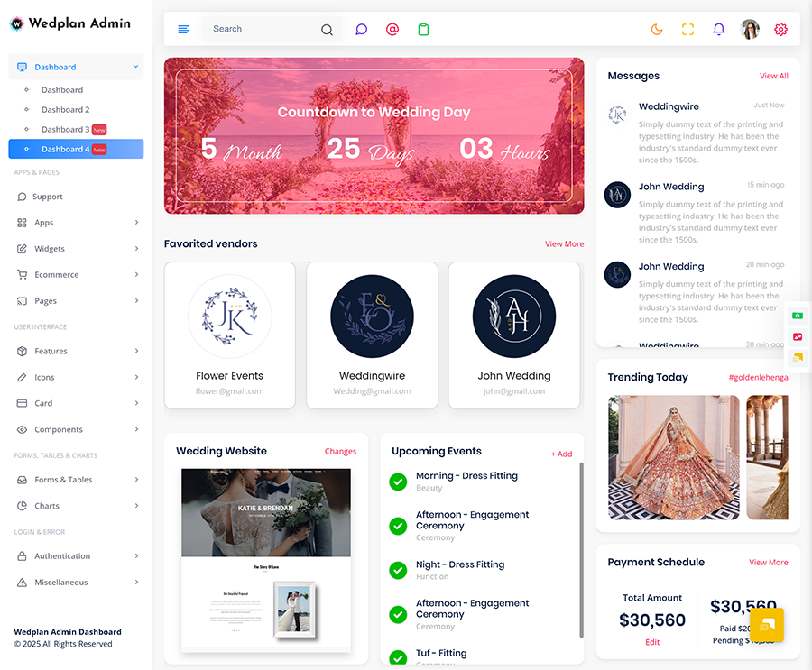Click Weddingwire E&O logo
The width and height of the screenshot is (812, 670).
(x=372, y=317)
